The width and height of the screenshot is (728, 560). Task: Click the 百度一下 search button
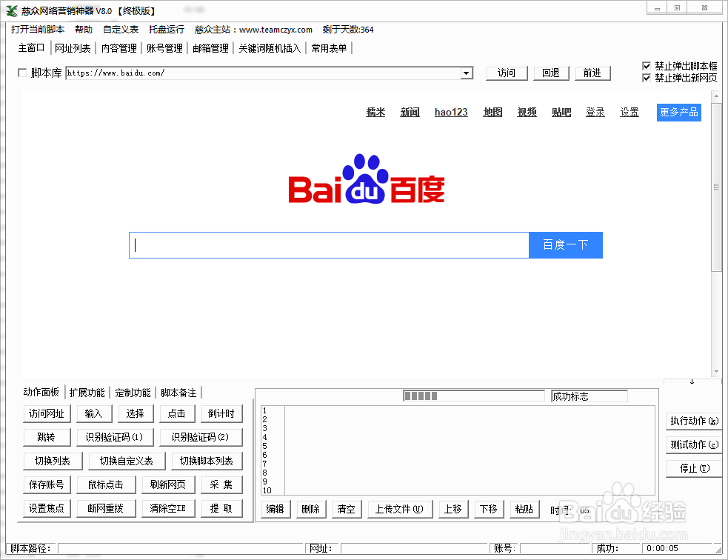pyautogui.click(x=566, y=245)
